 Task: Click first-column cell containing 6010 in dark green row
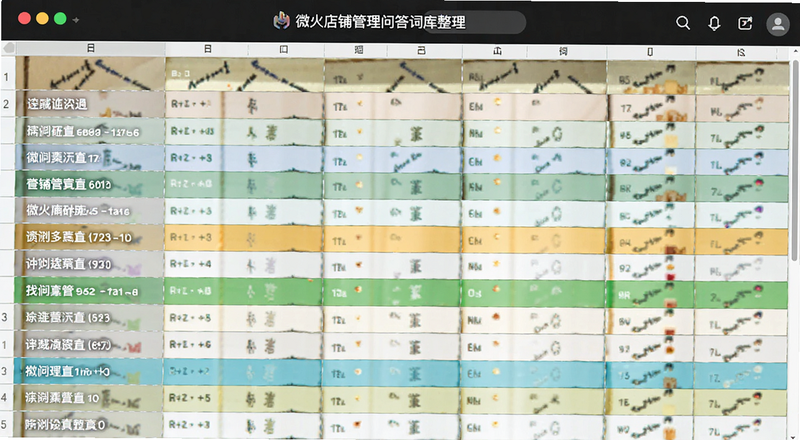(x=90, y=184)
